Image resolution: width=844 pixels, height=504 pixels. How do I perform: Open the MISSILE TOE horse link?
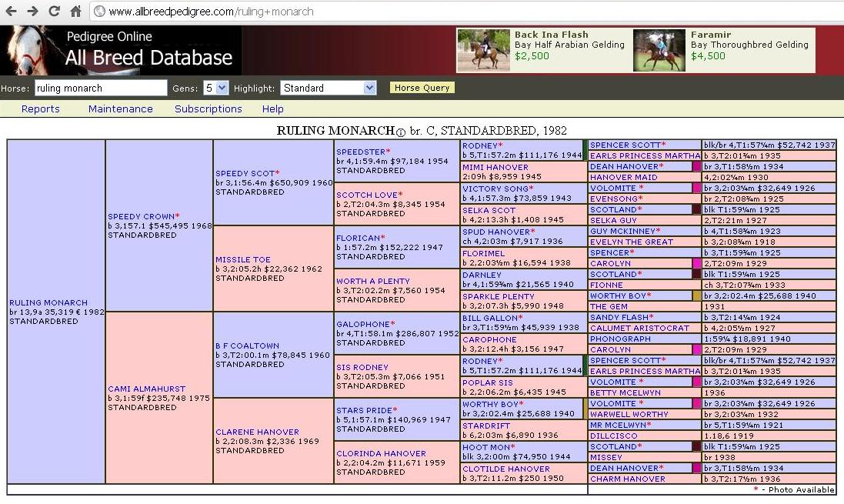pos(243,260)
